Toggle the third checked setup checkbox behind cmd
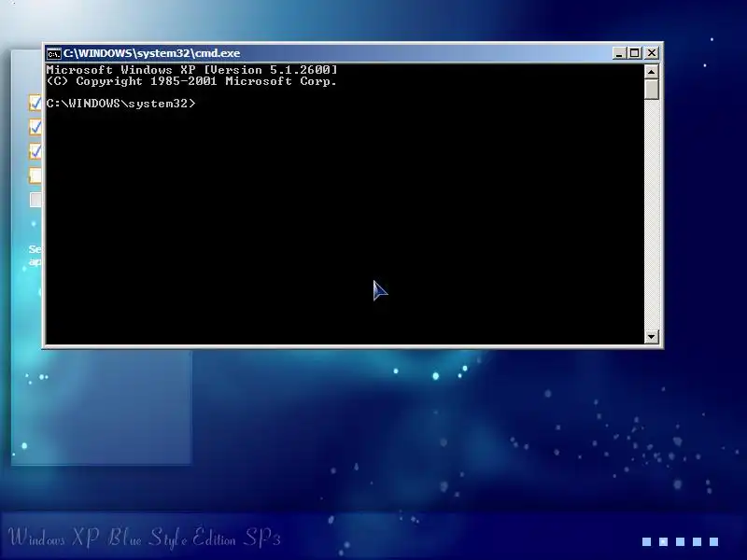This screenshot has width=747, height=560. pos(35,151)
